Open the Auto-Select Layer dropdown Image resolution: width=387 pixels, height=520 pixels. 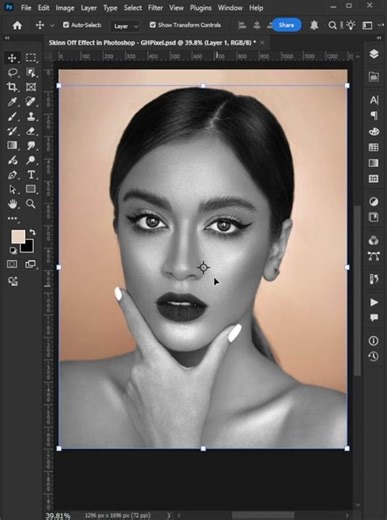click(x=125, y=26)
